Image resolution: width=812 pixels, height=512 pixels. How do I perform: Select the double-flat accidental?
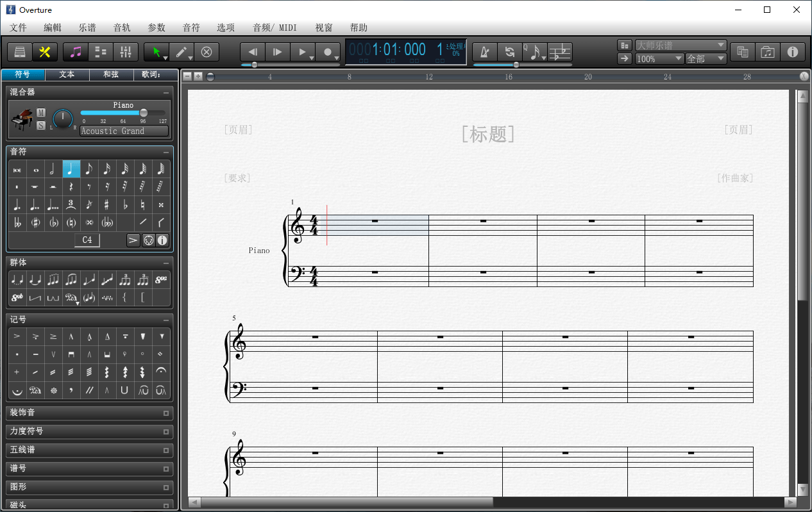[x=17, y=223]
